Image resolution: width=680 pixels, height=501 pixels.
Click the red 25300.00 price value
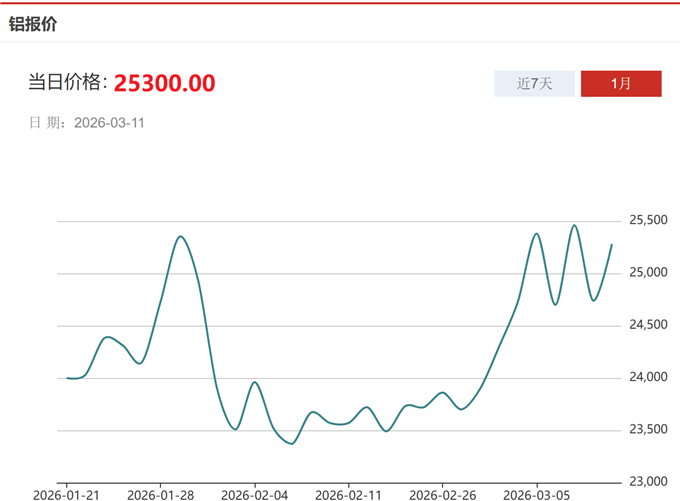tap(164, 83)
